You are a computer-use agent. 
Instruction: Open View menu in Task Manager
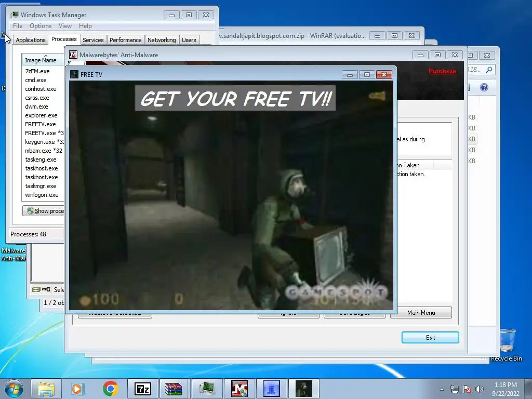65,26
